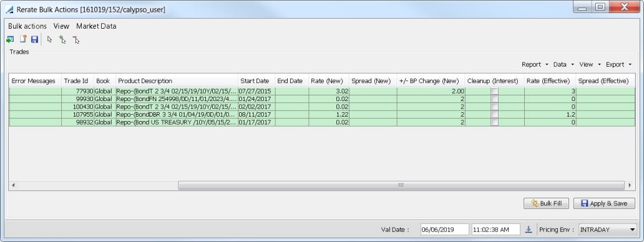Click start date cell 02/02/2017

click(x=256, y=107)
